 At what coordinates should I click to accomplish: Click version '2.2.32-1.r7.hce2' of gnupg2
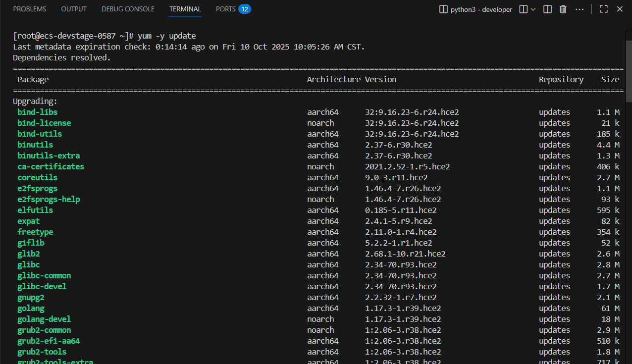pyautogui.click(x=401, y=297)
